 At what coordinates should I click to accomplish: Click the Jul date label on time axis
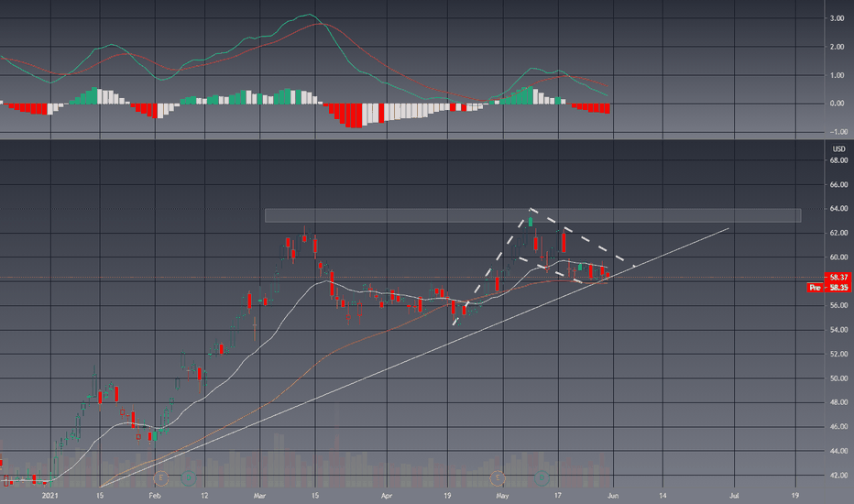pyautogui.click(x=734, y=495)
